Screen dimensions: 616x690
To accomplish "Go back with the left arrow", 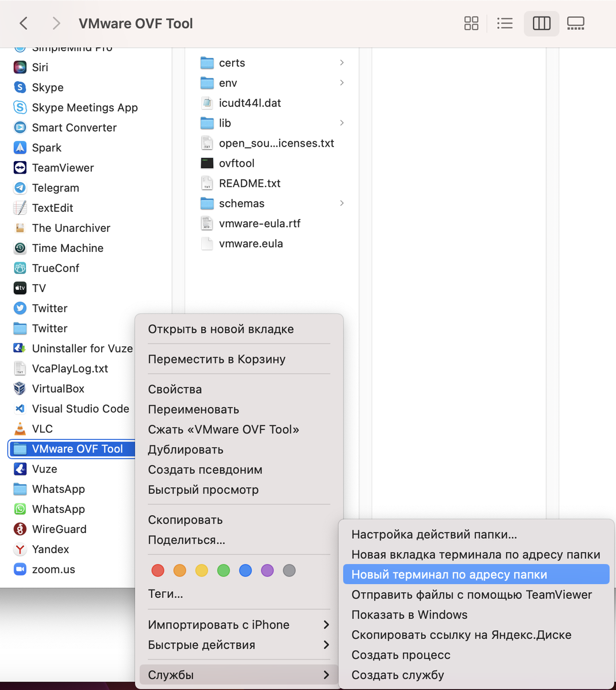I will 24,23.
